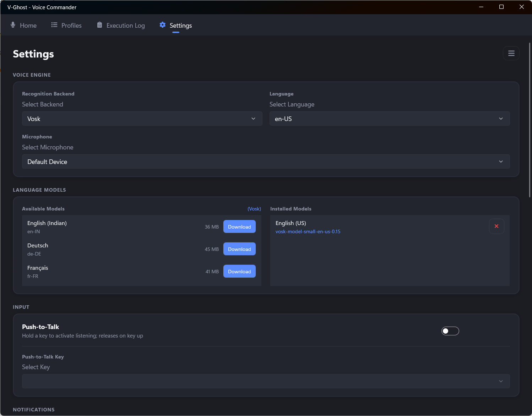Open the hamburger menu in Settings header
532x416 pixels.
tap(511, 53)
